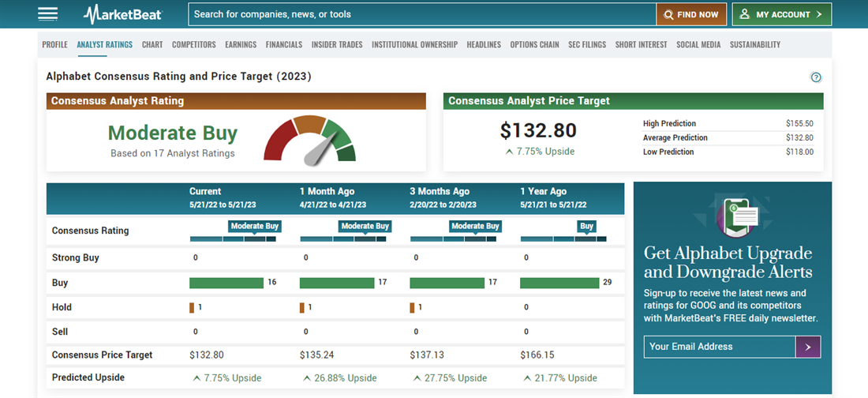Click the company search box

(422, 14)
